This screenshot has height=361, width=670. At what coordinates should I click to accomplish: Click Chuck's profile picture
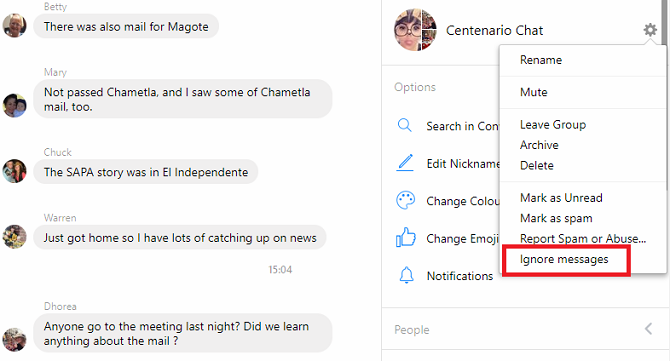click(x=15, y=171)
